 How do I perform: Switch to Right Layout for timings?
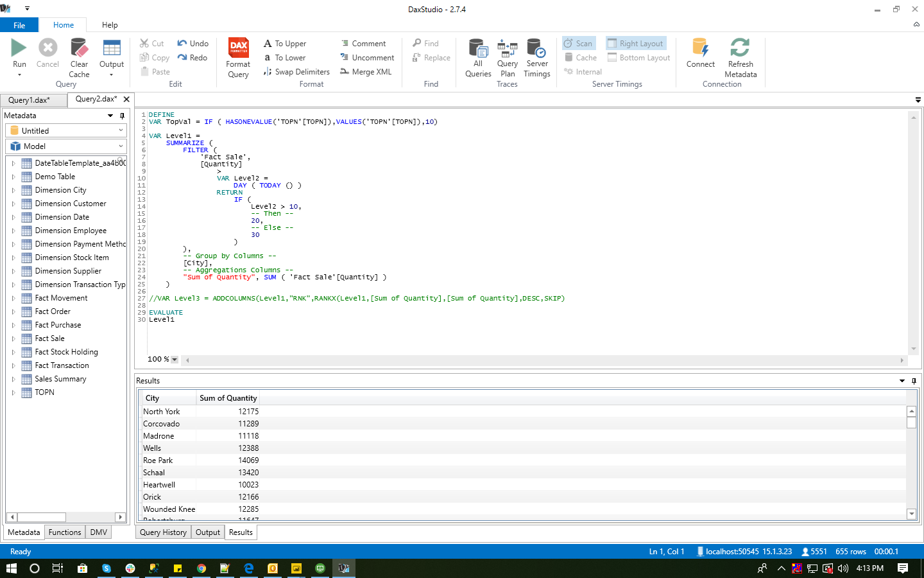tap(636, 44)
